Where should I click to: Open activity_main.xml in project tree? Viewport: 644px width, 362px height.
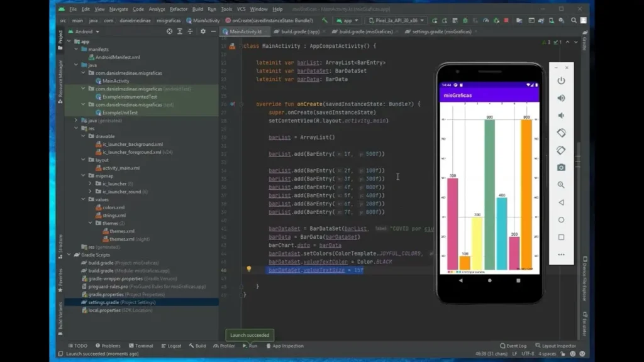121,168
